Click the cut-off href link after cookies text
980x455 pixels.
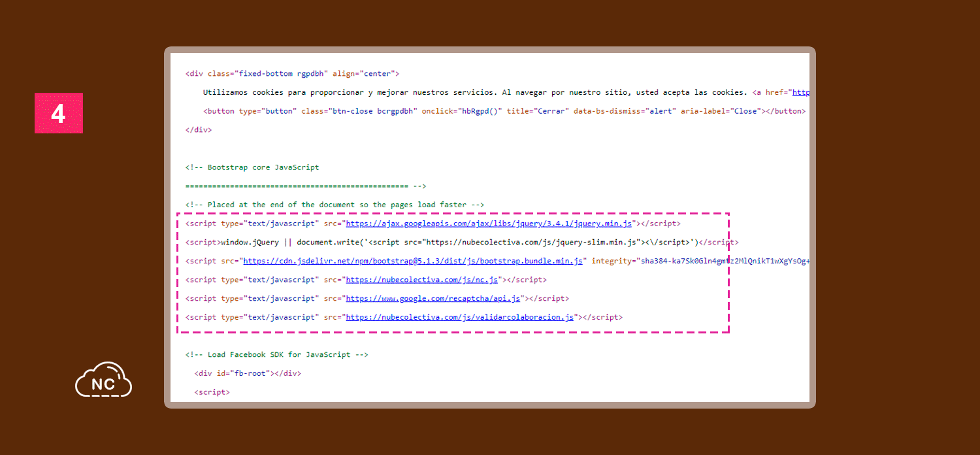[800, 92]
